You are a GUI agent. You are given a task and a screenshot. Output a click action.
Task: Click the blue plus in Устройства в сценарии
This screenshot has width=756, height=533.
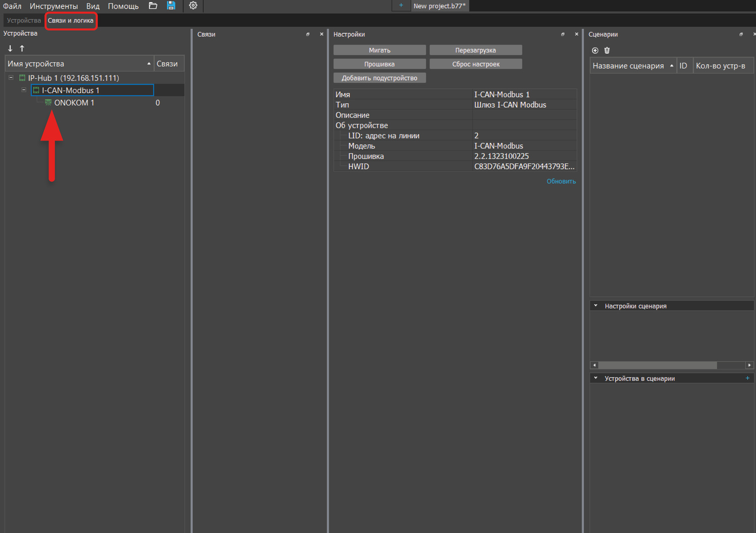747,378
